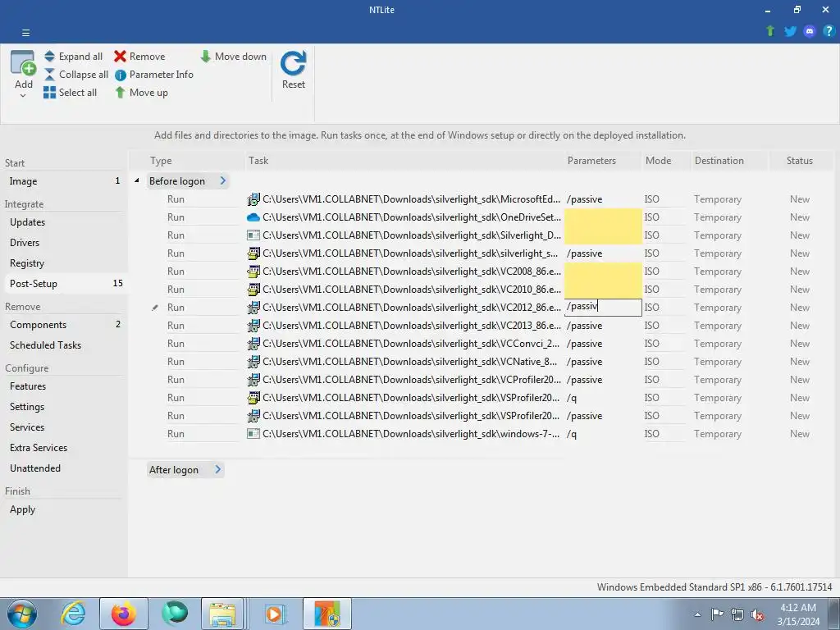Launch Internet Explorer from taskbar
Image resolution: width=840 pixels, height=630 pixels.
tap(72, 614)
